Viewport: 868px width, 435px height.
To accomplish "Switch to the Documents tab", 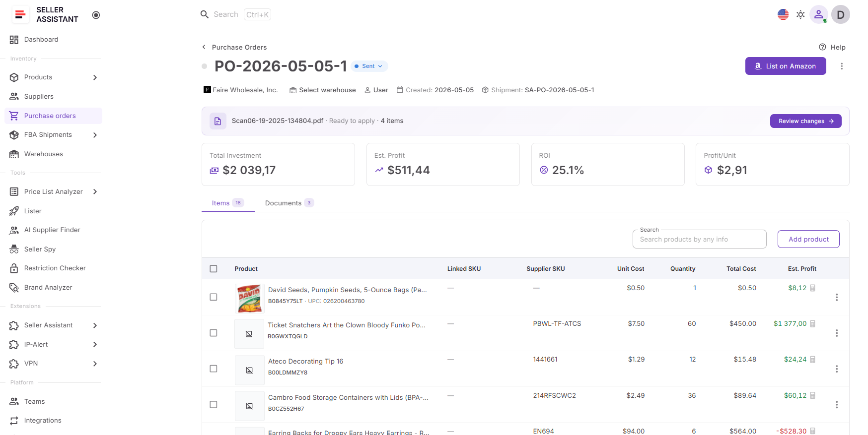I will point(289,203).
